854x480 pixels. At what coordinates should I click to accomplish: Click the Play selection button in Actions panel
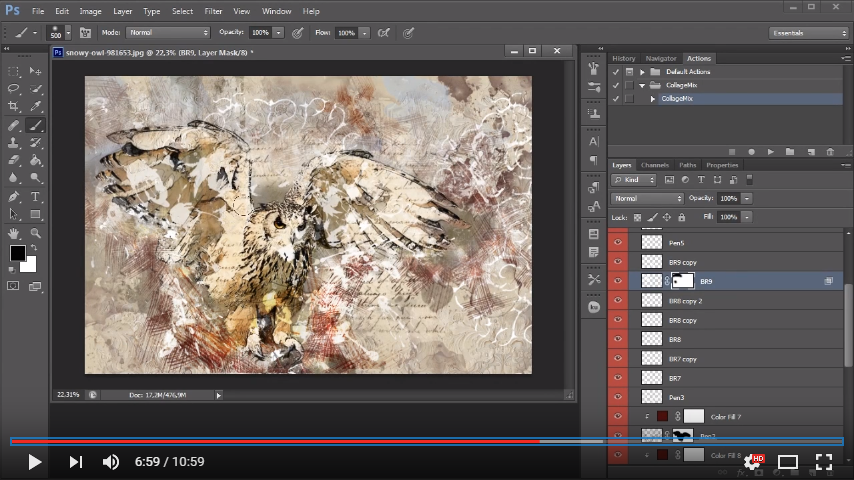pos(771,152)
